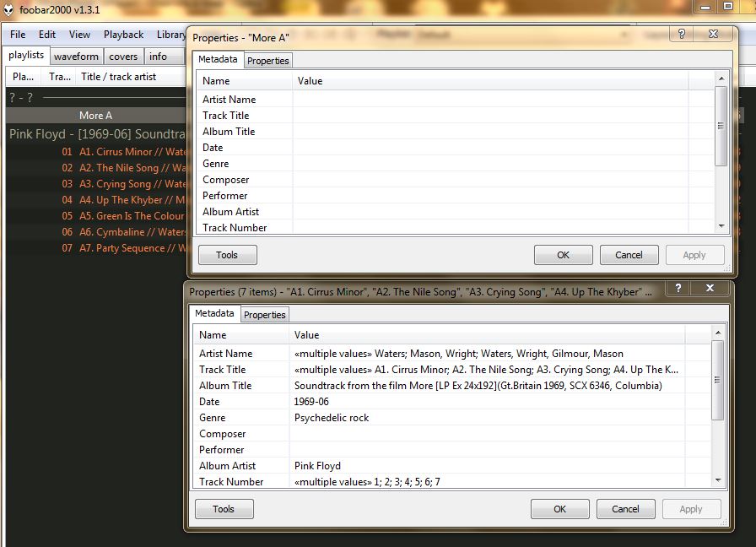
Task: Click empty Artist Name value in "More A" dialog
Action: tap(491, 100)
